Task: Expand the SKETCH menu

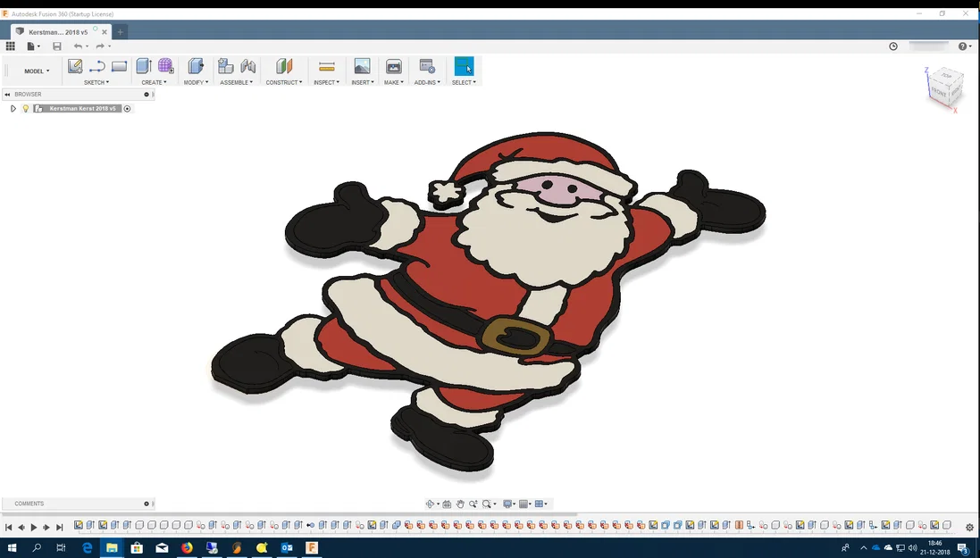Action: tap(96, 82)
